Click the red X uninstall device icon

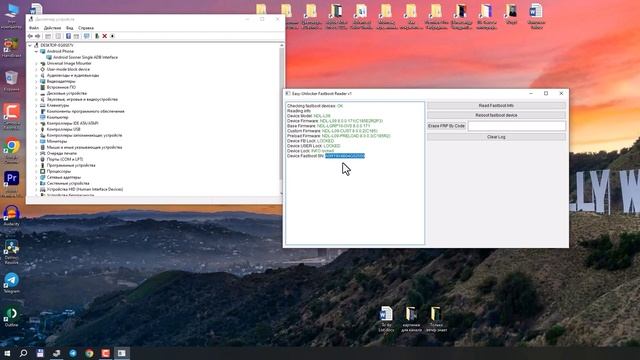[104, 36]
